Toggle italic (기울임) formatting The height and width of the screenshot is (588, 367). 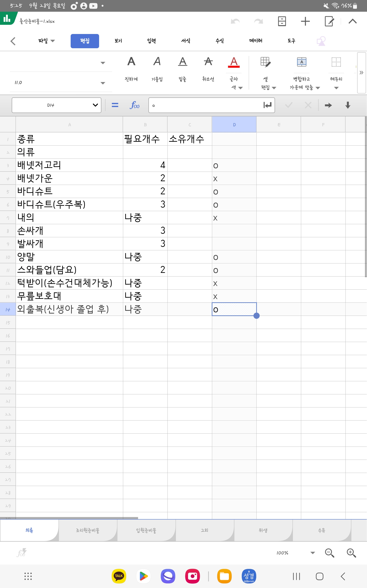tap(157, 68)
